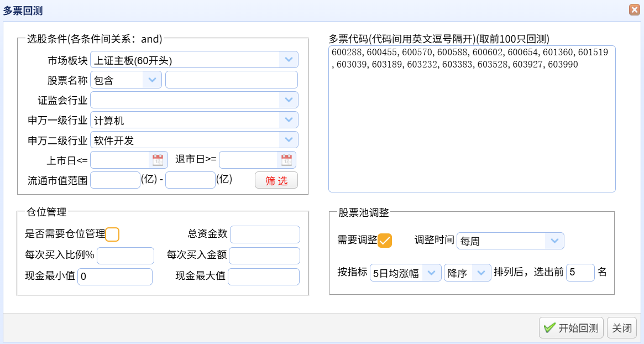
Task: Uncheck the stock pool adjustment checkbox
Action: 385,241
